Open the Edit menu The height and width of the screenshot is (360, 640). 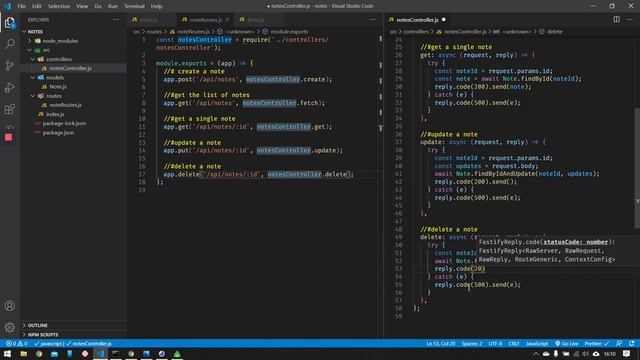click(x=37, y=6)
